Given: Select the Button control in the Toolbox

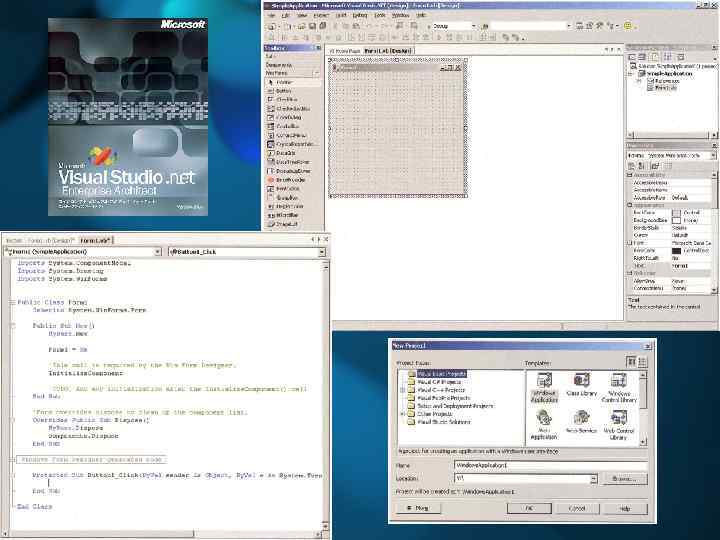Looking at the screenshot, I should [x=292, y=91].
